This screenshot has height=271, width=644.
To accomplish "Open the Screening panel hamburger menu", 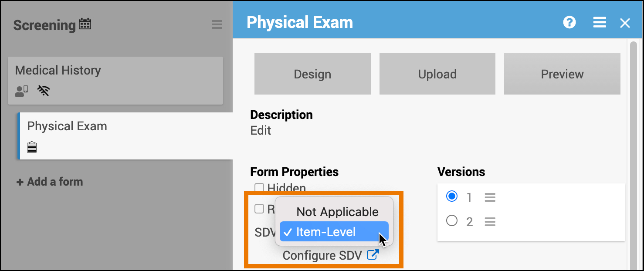I will click(x=217, y=24).
